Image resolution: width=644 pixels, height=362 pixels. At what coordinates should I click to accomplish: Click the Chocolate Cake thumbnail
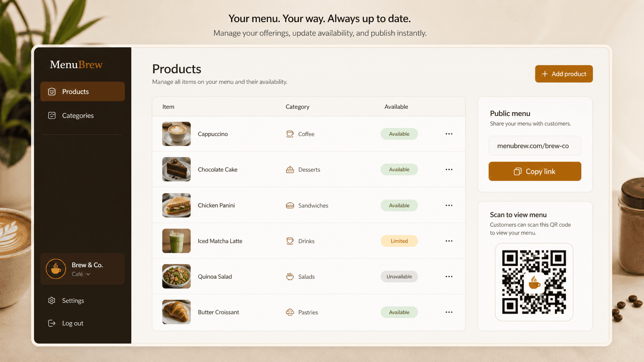coord(176,169)
